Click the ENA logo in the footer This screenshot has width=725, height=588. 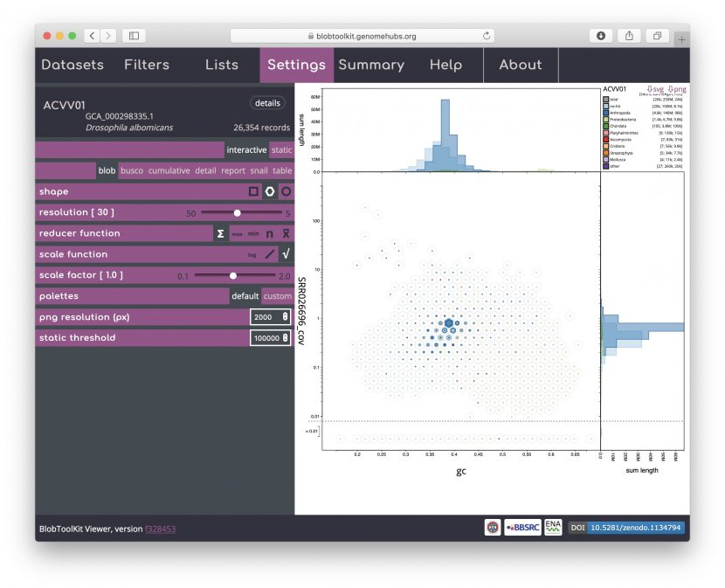point(551,527)
